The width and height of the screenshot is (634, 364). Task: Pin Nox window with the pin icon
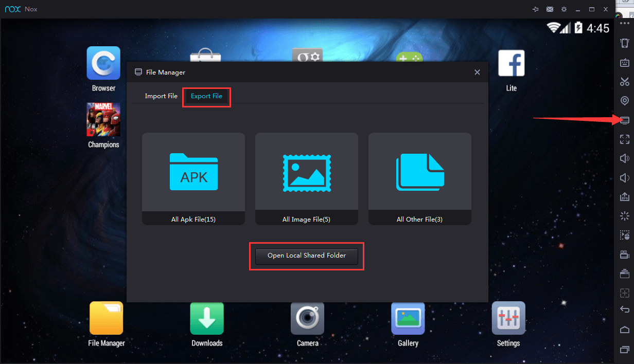(535, 9)
